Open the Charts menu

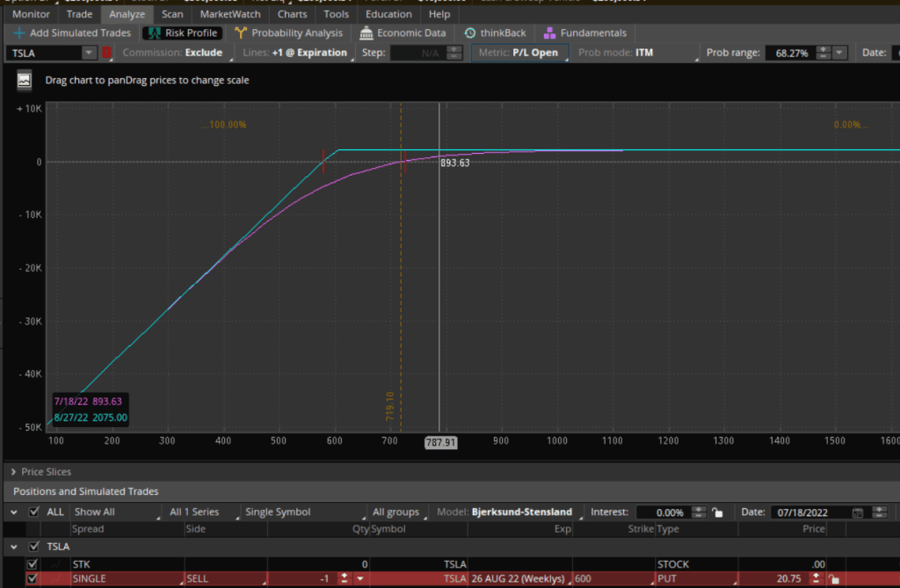pyautogui.click(x=292, y=14)
